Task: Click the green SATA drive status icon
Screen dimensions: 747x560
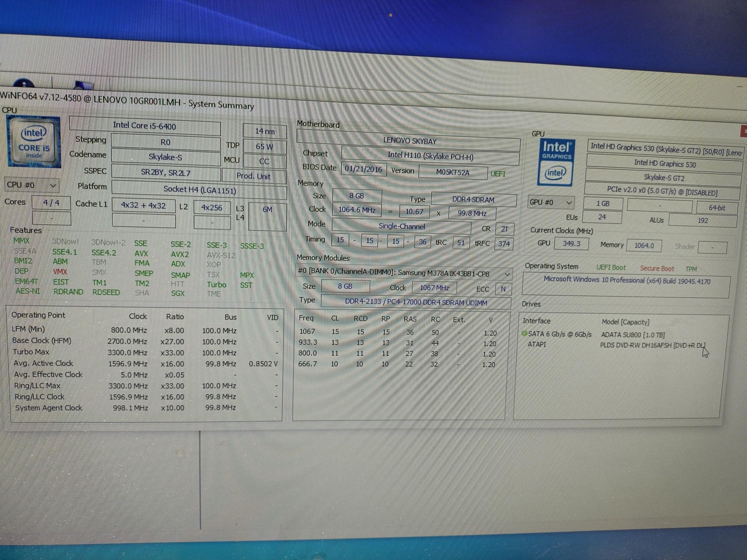Action: click(524, 333)
